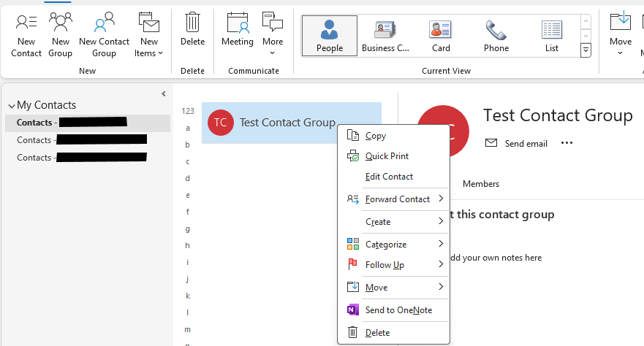Select Edit Contact from context menu
Screen dimensions: 644x346
point(393,177)
